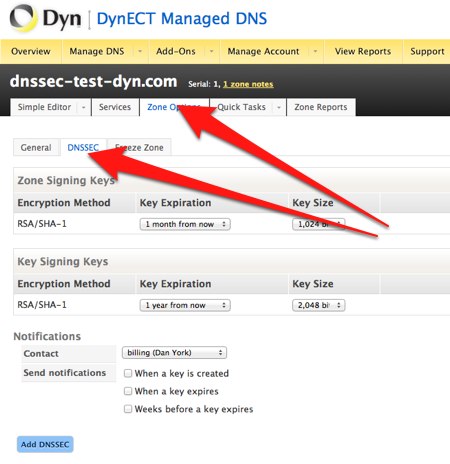Select the Zone Options tab
The width and height of the screenshot is (450, 464).
point(174,107)
